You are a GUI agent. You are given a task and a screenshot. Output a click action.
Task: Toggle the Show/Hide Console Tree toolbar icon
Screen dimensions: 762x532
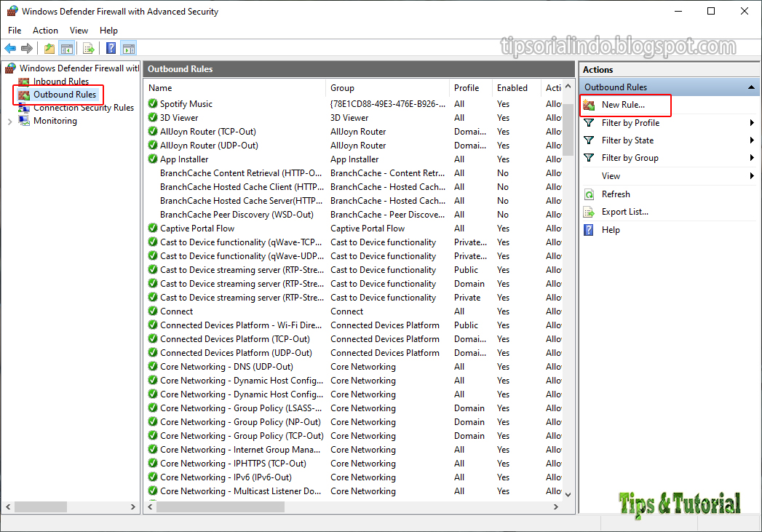pos(66,48)
